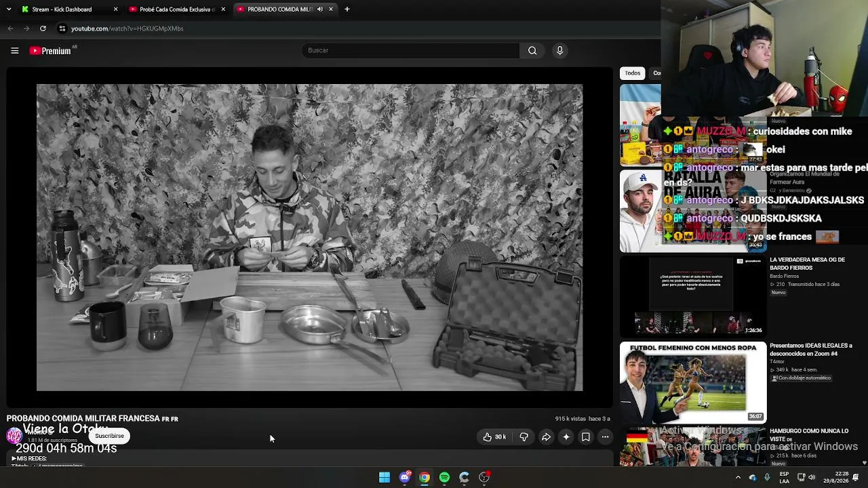Screen dimensions: 868x488
Task: Open the network and volume quick settings
Action: point(806,477)
